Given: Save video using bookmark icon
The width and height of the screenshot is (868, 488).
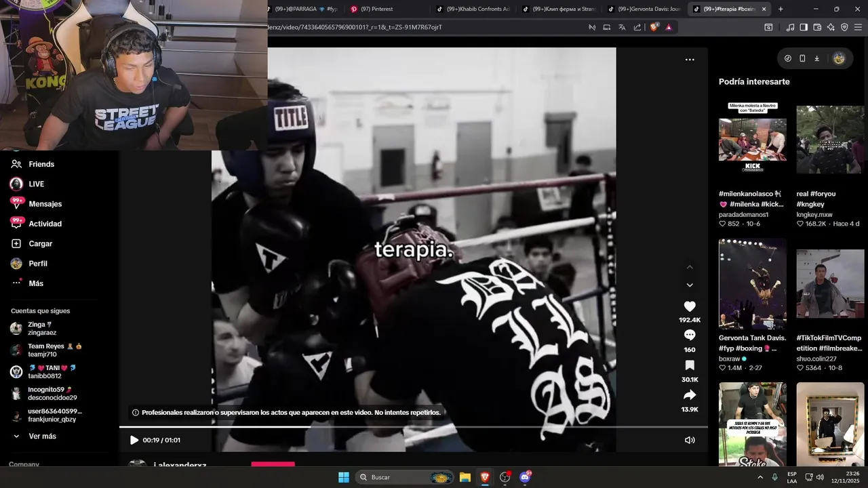Looking at the screenshot, I should 690,365.
